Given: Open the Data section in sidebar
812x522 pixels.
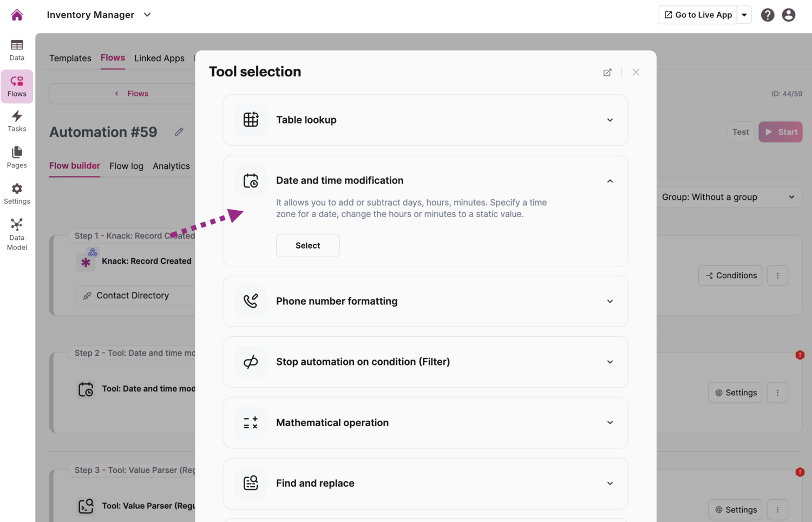Looking at the screenshot, I should [x=17, y=50].
